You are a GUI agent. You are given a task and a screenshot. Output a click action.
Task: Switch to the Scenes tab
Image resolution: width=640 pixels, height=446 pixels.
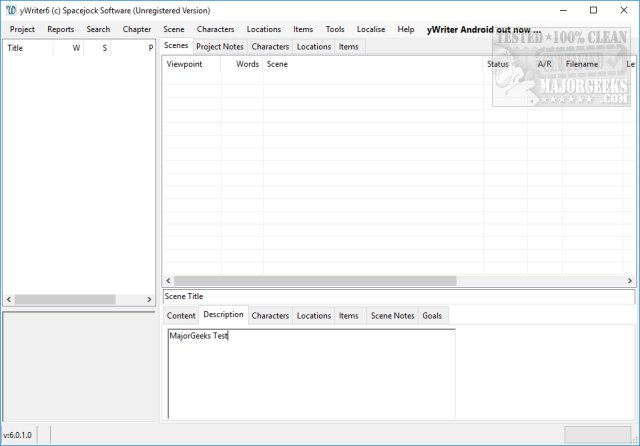[176, 46]
